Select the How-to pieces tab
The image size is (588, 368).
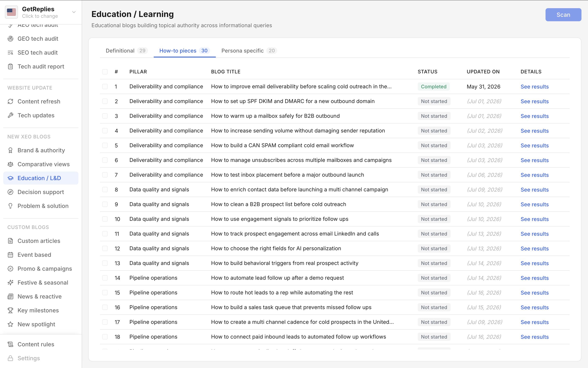point(184,51)
